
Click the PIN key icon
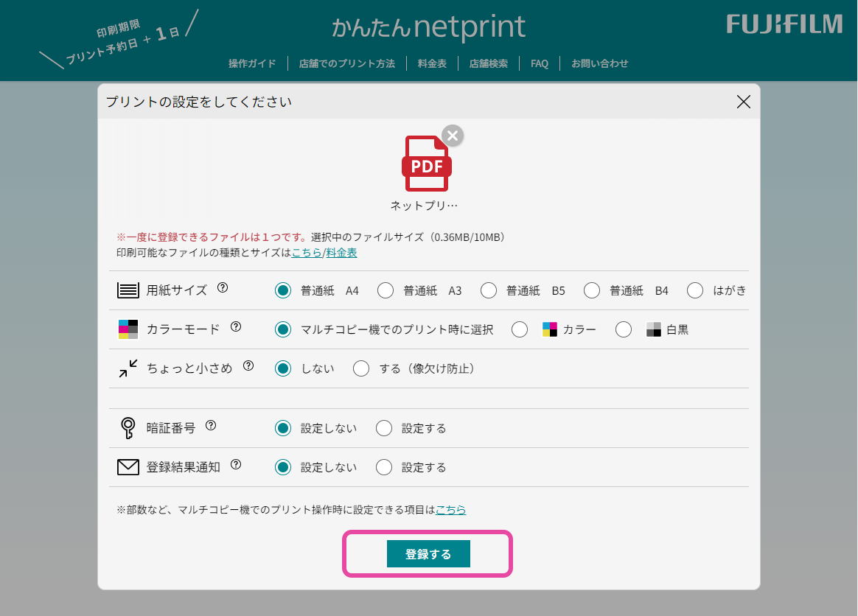[128, 428]
